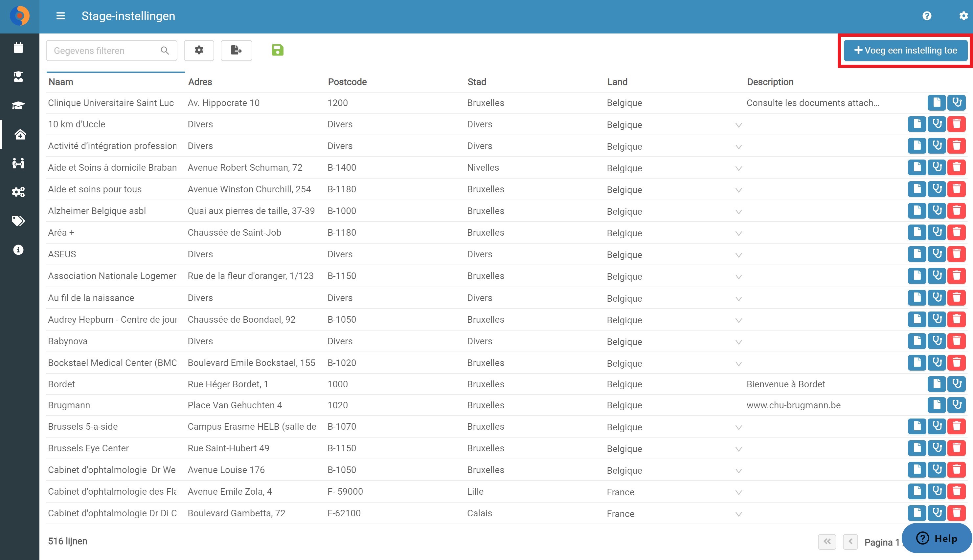Open Land dropdown for Brussels 5-a-side

[738, 427]
